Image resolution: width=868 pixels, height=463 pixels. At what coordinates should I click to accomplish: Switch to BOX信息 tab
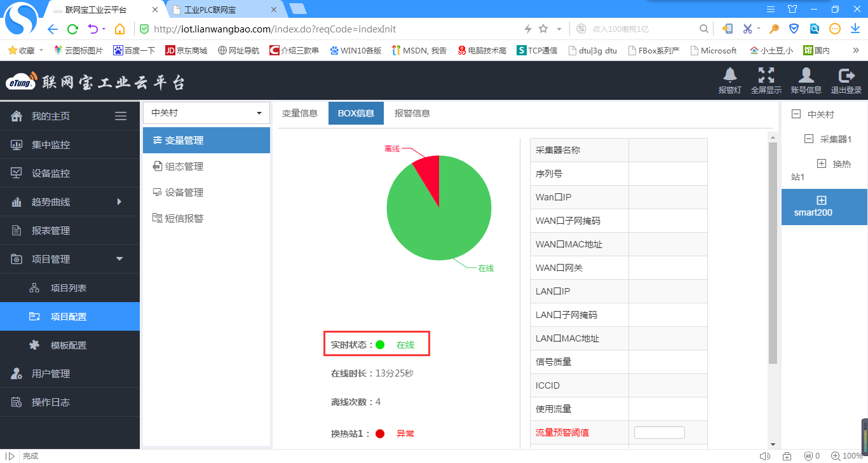(x=356, y=113)
